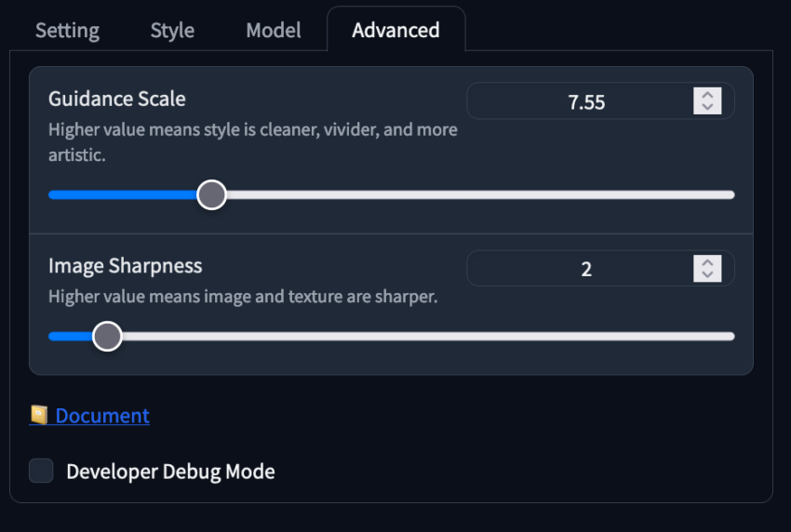The height and width of the screenshot is (532, 791).
Task: Set Guidance Scale higher on the gray track
Action: pos(479,194)
